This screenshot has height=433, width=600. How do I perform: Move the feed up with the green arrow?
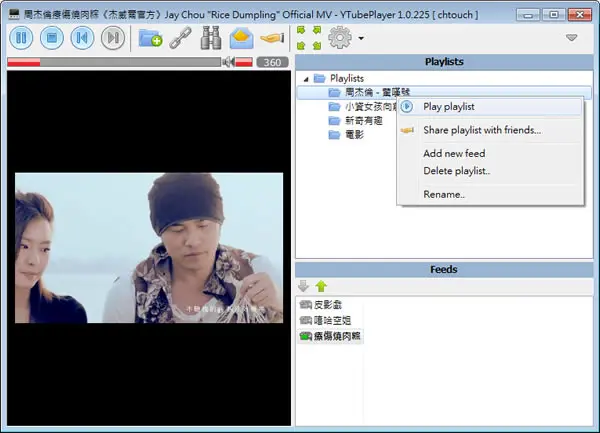[321, 286]
